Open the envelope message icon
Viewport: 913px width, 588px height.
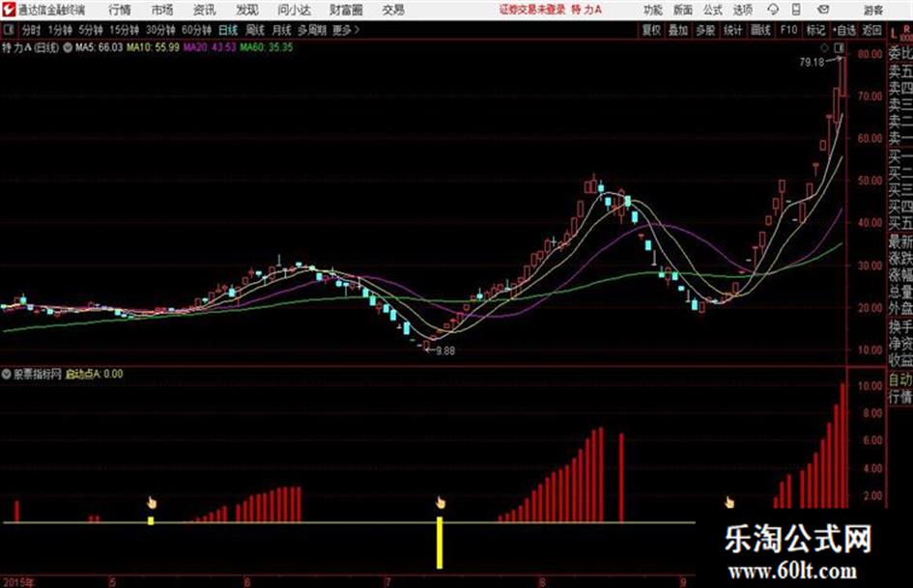[823, 10]
